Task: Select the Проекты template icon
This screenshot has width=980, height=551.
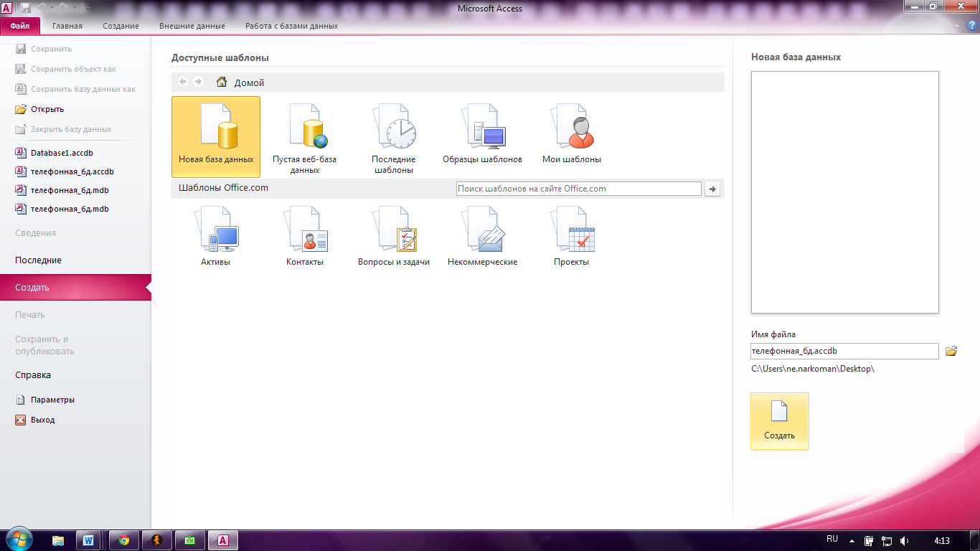Action: pyautogui.click(x=572, y=230)
